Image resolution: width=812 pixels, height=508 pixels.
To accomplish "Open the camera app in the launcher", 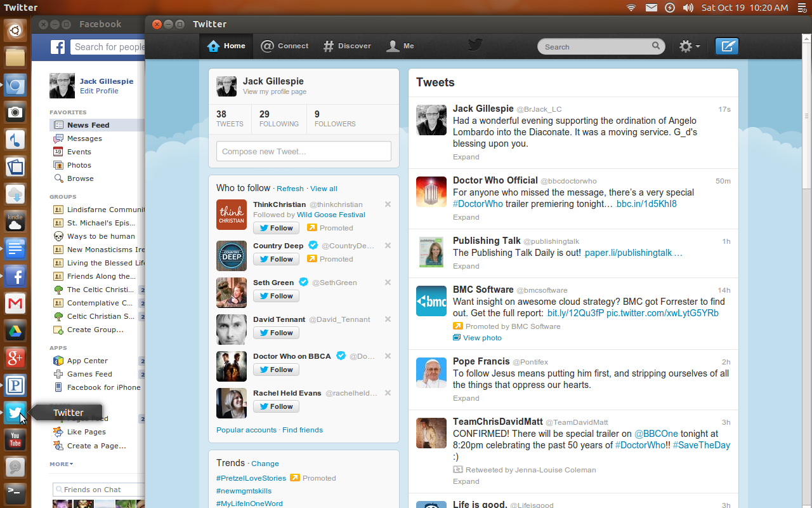I will click(15, 112).
